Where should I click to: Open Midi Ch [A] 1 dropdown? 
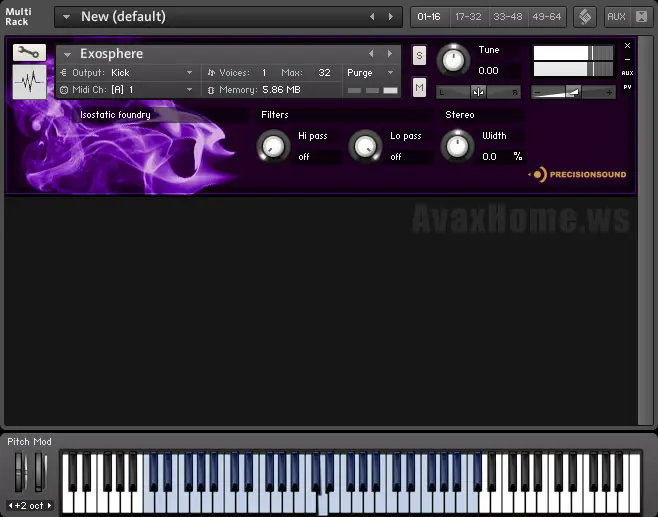pos(190,90)
